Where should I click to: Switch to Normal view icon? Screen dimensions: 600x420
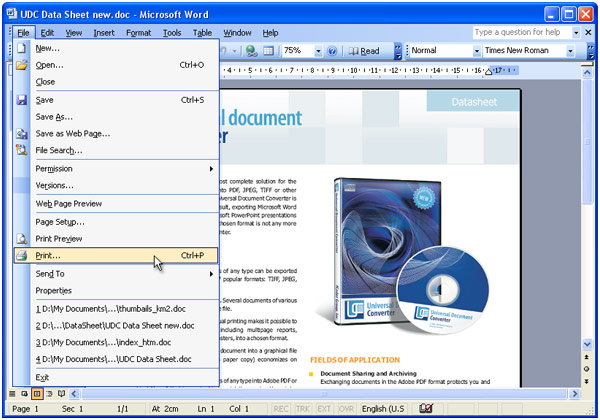pyautogui.click(x=12, y=394)
